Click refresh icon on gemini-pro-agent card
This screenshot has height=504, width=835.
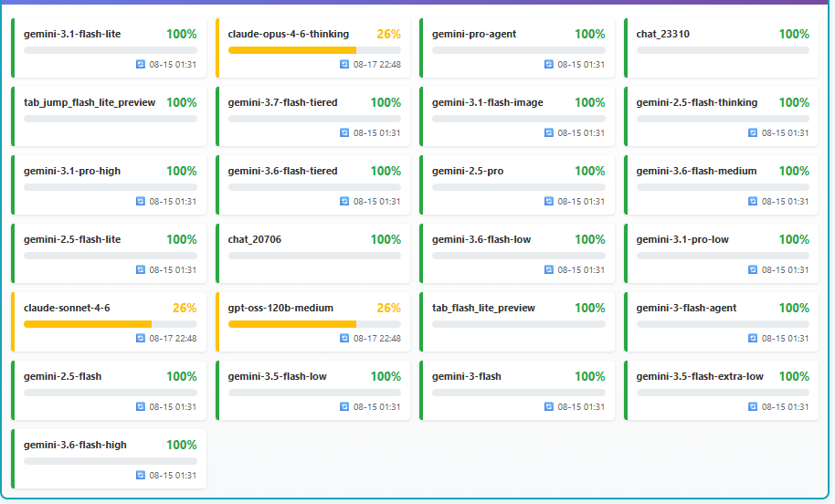coord(549,65)
